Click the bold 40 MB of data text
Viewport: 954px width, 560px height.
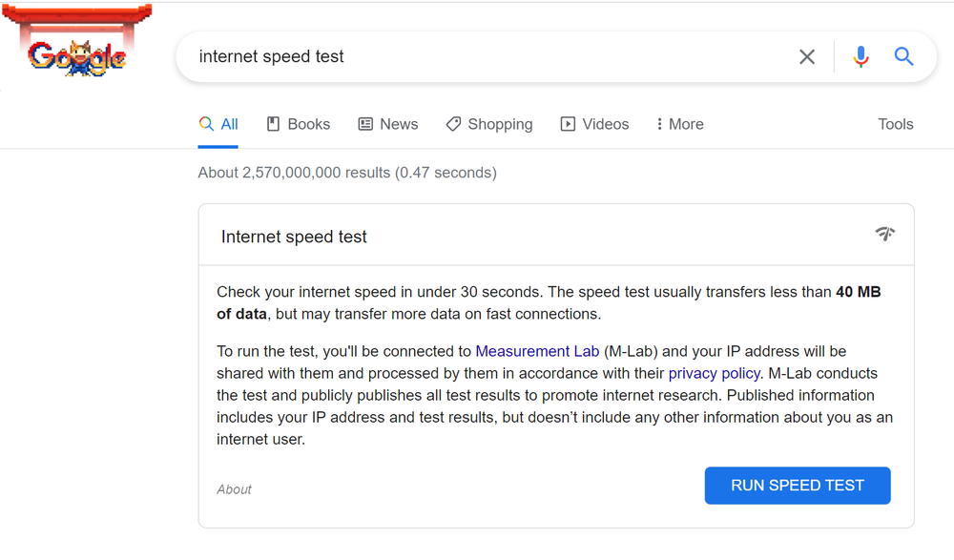point(858,292)
